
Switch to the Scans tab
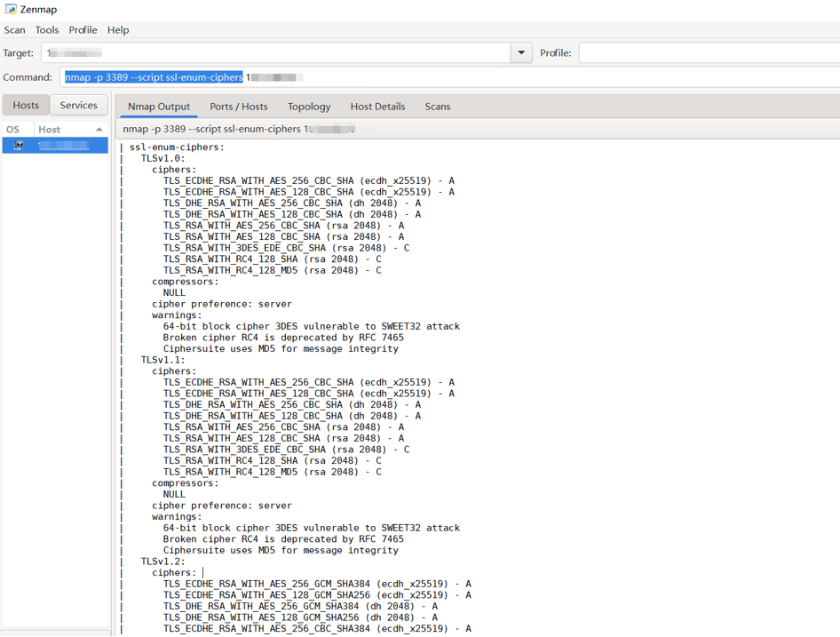click(438, 107)
